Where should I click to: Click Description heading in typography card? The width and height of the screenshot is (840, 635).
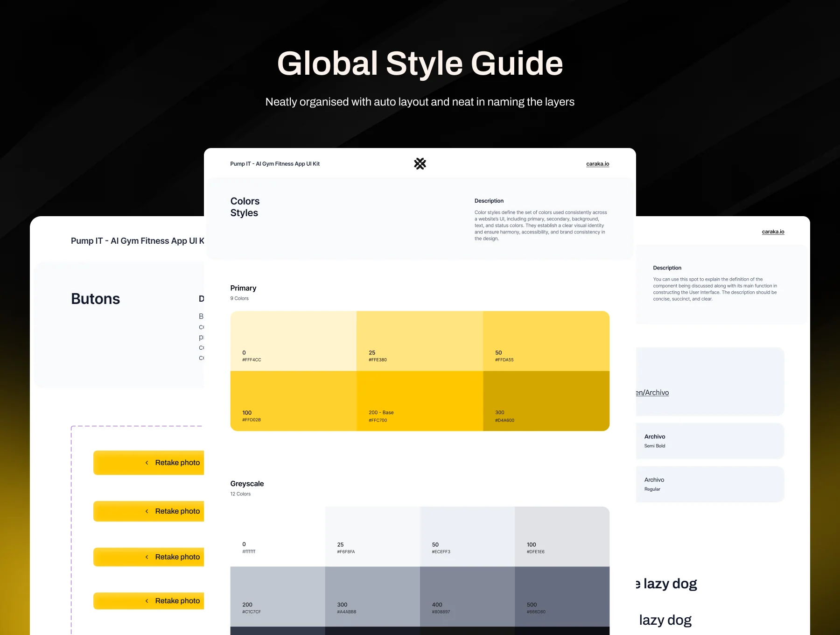click(667, 268)
